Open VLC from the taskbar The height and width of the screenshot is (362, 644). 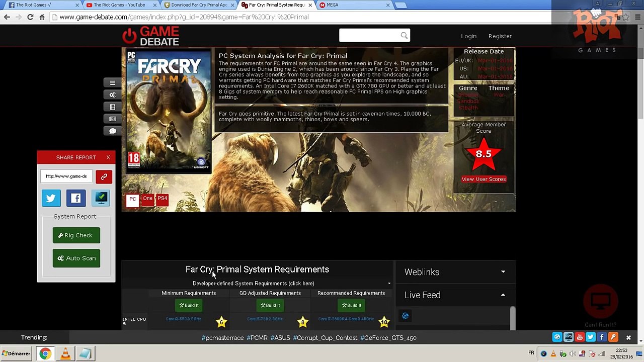click(x=65, y=354)
